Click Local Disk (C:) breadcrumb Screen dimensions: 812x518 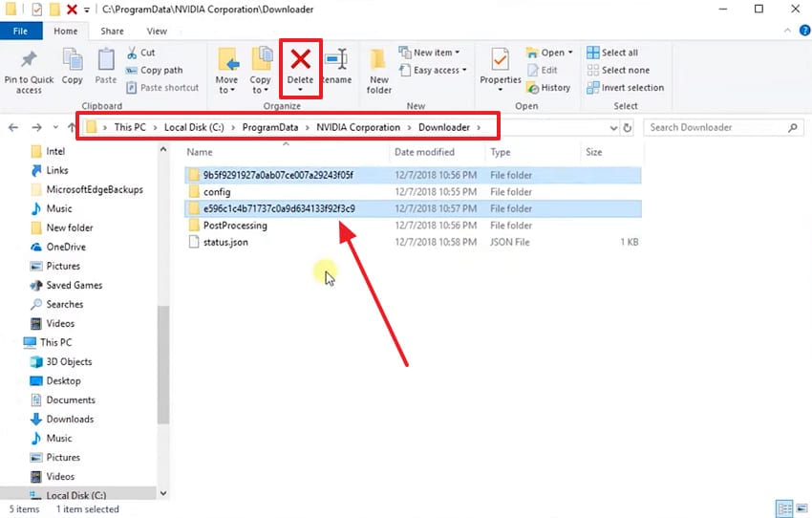click(x=194, y=127)
